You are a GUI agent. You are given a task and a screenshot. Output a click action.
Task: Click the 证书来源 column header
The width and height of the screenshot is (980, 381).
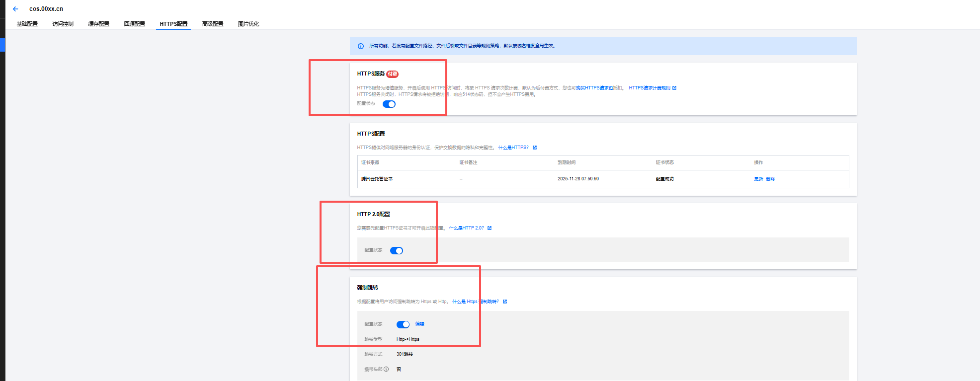pos(370,162)
